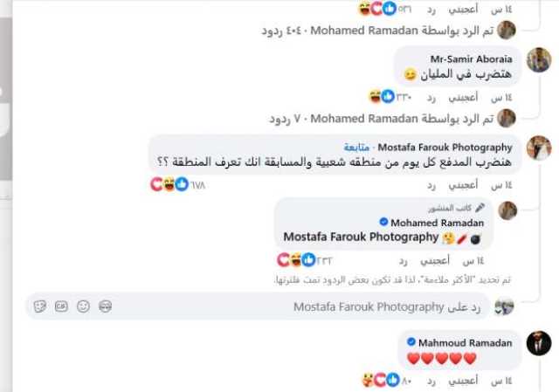View reactions on Mr-Samir Aboraia's comment

pos(390,97)
